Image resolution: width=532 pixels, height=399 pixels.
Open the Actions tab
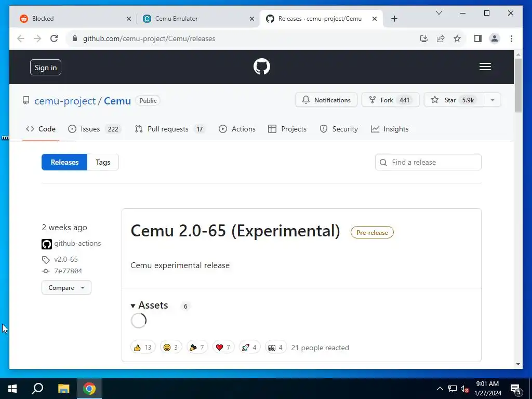[x=237, y=129]
